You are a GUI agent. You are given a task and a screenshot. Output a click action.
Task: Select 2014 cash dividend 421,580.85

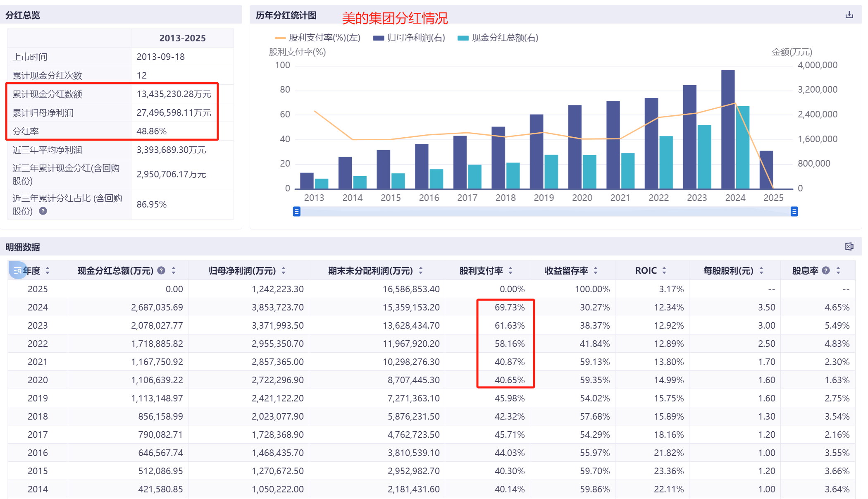160,489
